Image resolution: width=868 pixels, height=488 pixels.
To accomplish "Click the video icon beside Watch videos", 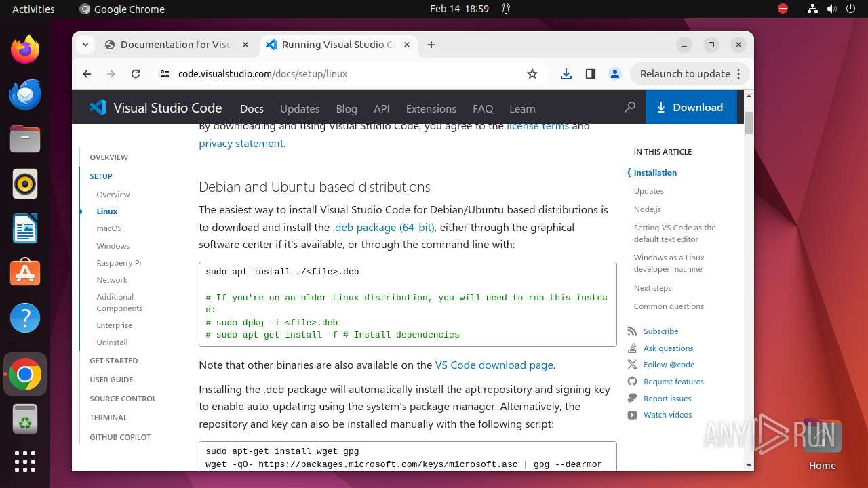I will 632,415.
